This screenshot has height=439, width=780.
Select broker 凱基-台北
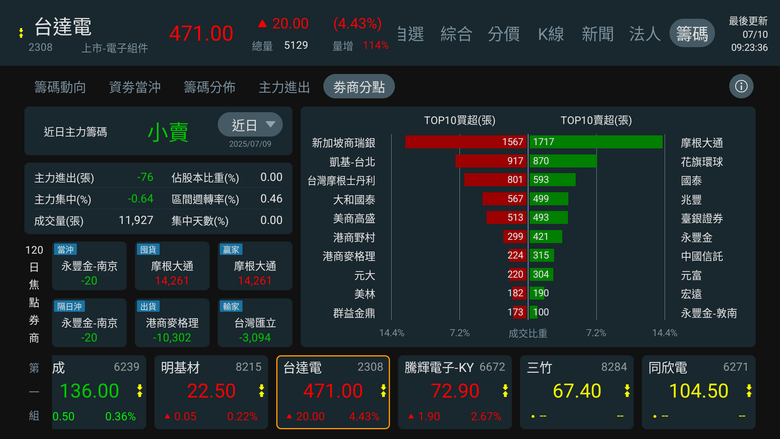352,162
